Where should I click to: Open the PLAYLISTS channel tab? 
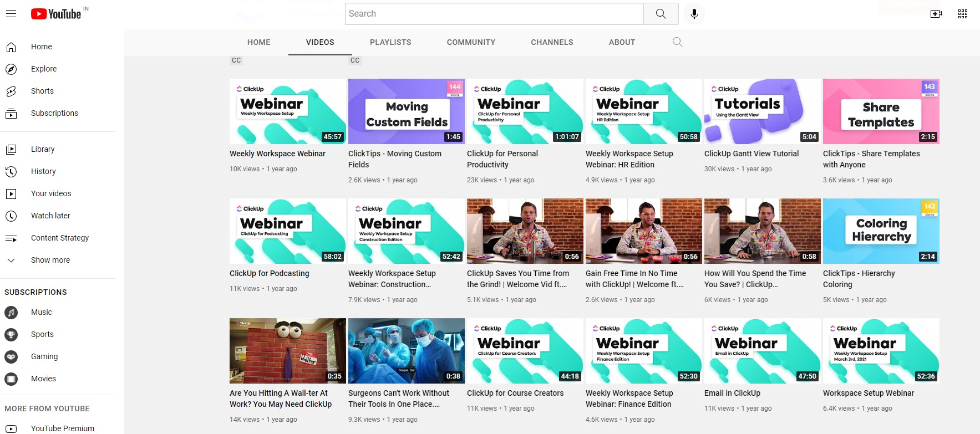390,42
